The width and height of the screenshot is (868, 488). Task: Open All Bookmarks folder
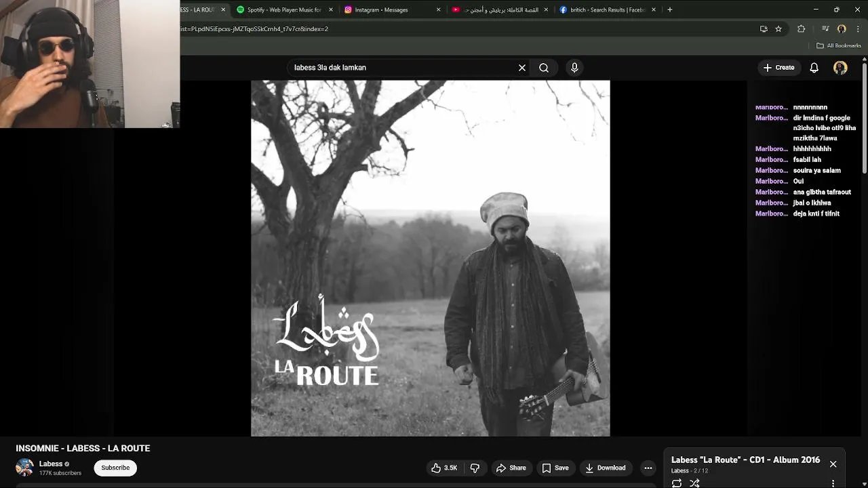click(839, 45)
